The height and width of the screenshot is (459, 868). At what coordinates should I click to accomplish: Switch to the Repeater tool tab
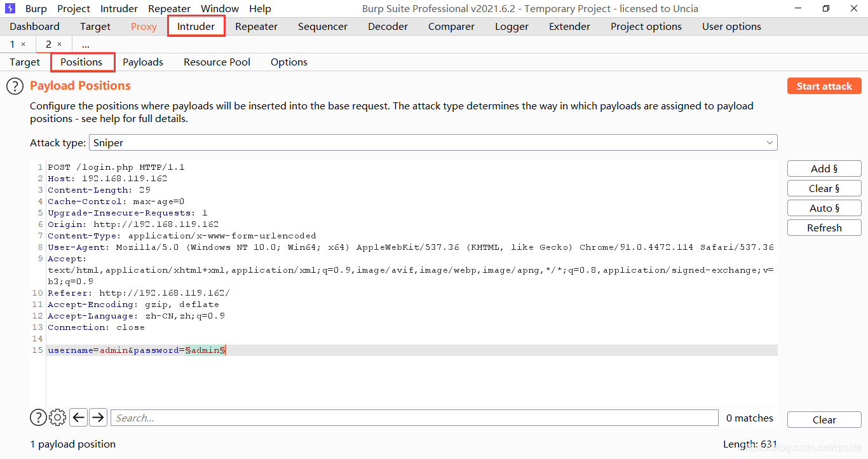tap(256, 27)
